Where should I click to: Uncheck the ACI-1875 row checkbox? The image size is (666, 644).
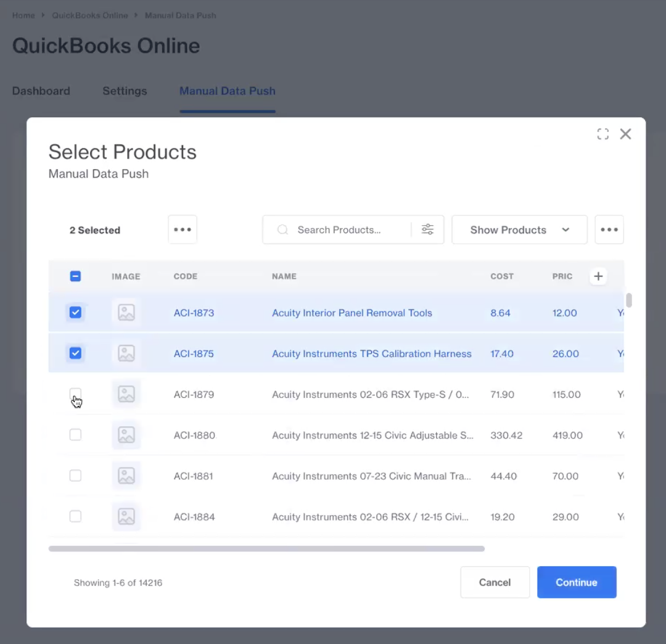click(x=75, y=353)
